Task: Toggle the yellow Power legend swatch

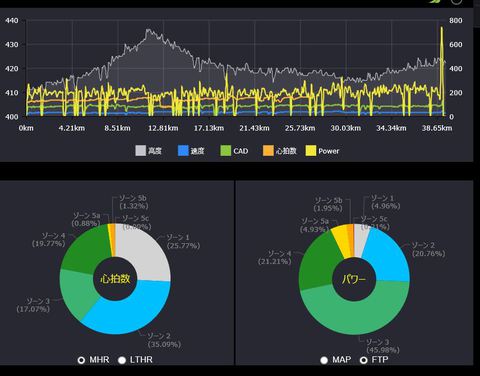Action: [311, 151]
